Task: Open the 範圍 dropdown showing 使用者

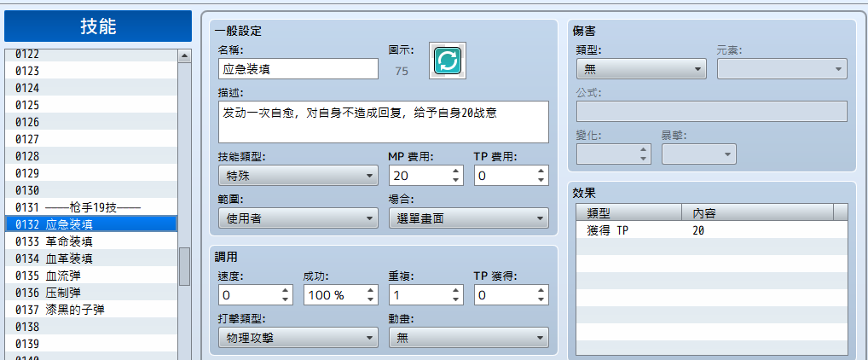Action: point(298,218)
